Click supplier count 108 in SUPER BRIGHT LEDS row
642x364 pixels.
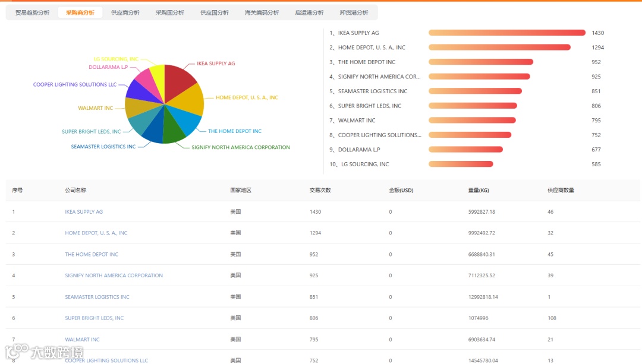(x=552, y=318)
